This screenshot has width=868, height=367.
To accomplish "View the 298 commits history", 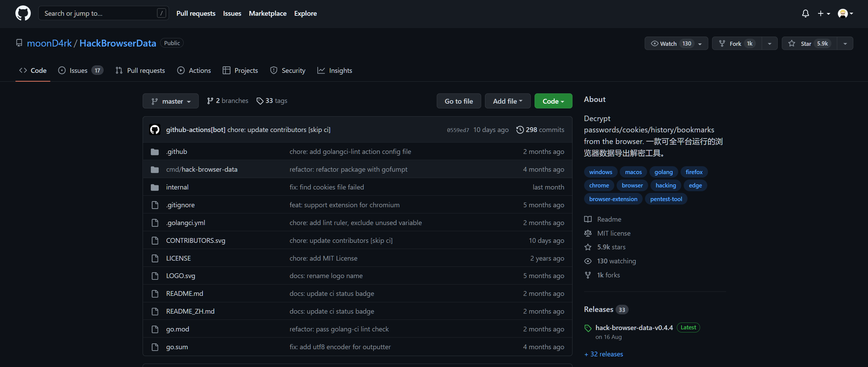I will point(540,130).
